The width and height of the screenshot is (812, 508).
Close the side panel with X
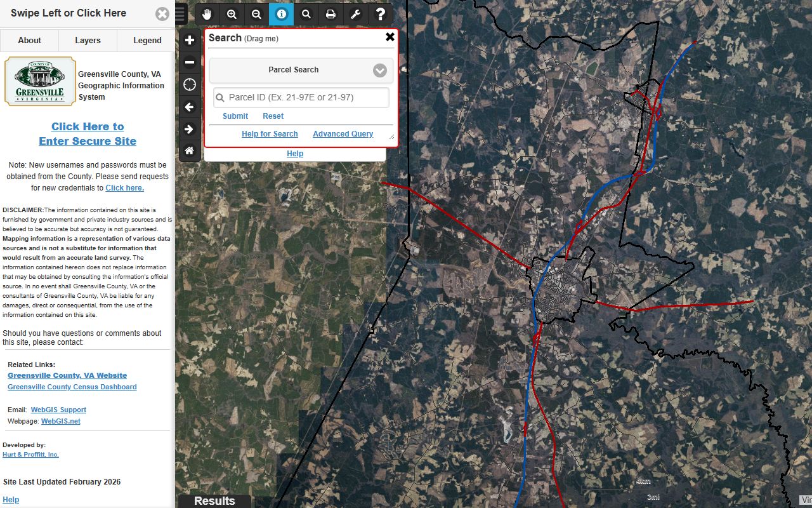coord(162,14)
